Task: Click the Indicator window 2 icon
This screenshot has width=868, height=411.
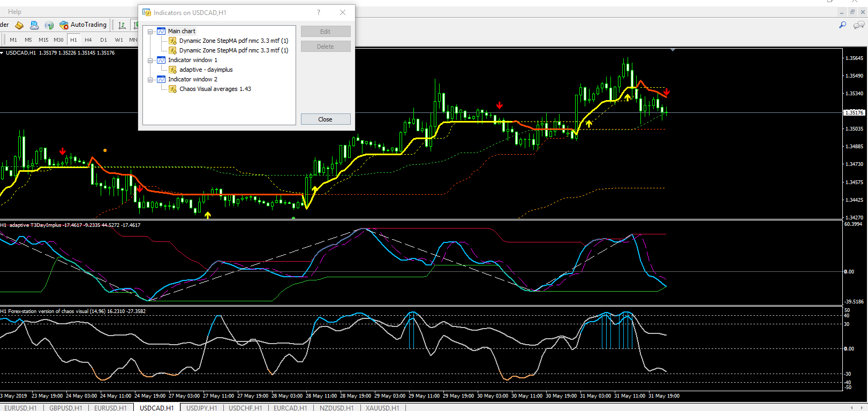Action: pyautogui.click(x=161, y=79)
